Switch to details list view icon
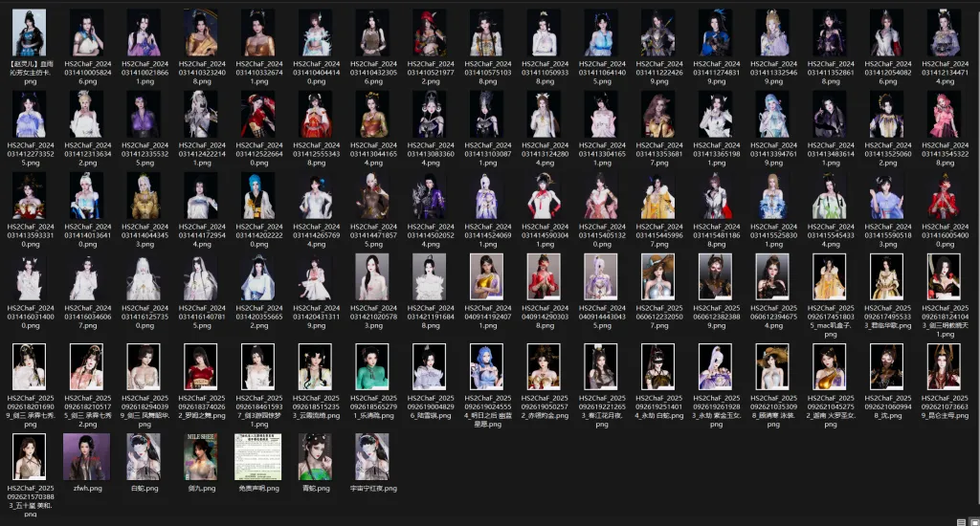The height and width of the screenshot is (526, 980). pos(961,521)
